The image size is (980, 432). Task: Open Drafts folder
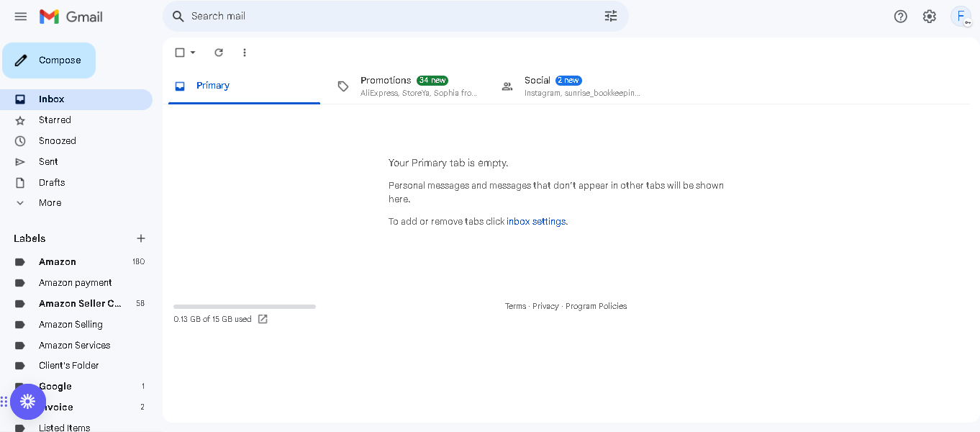tap(76, 183)
